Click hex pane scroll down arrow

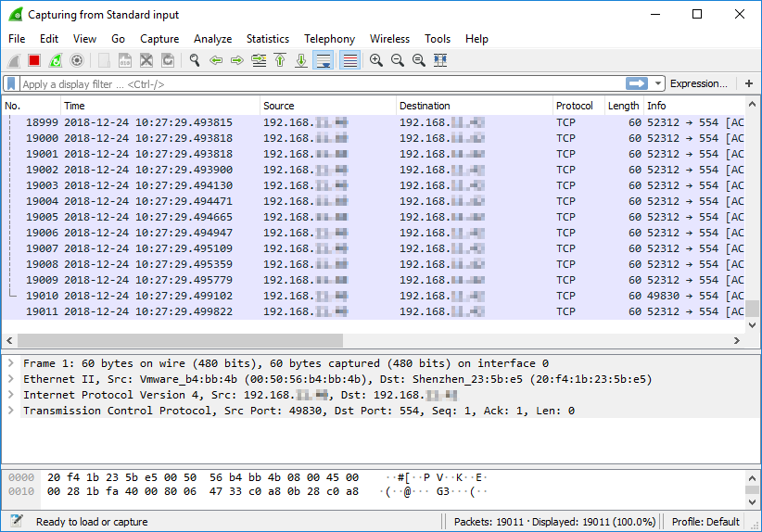click(752, 501)
